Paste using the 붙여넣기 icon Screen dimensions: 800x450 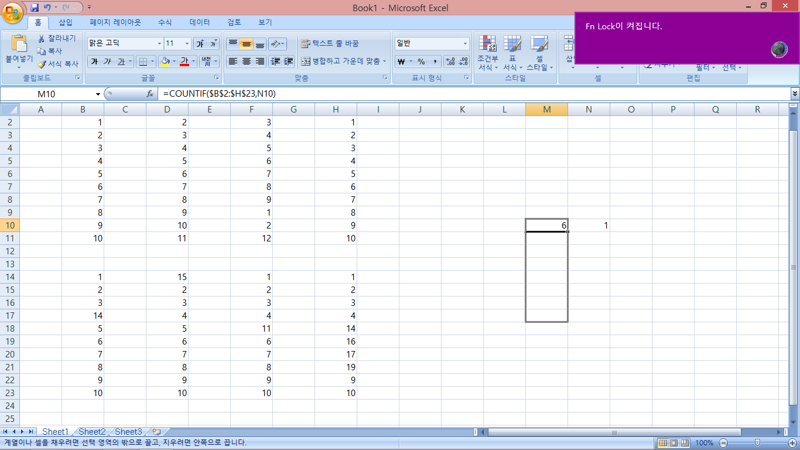pos(19,44)
